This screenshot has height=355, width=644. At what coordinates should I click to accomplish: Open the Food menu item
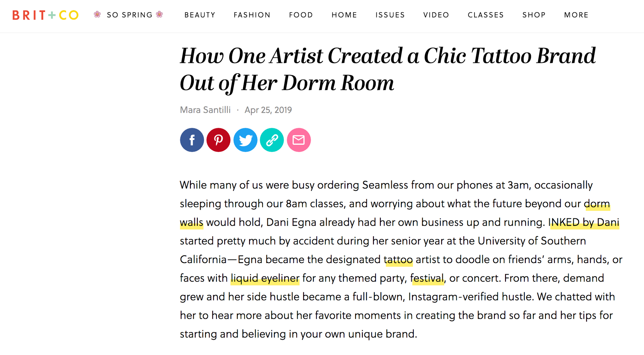click(301, 15)
